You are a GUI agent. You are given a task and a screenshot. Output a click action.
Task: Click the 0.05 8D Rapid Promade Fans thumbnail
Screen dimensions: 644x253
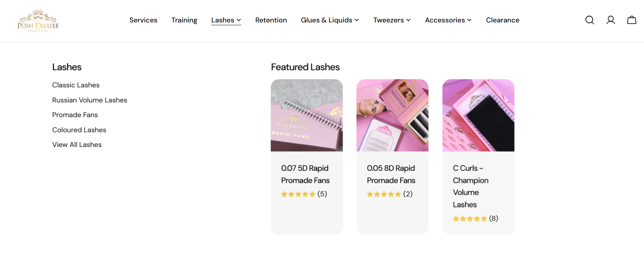point(392,115)
